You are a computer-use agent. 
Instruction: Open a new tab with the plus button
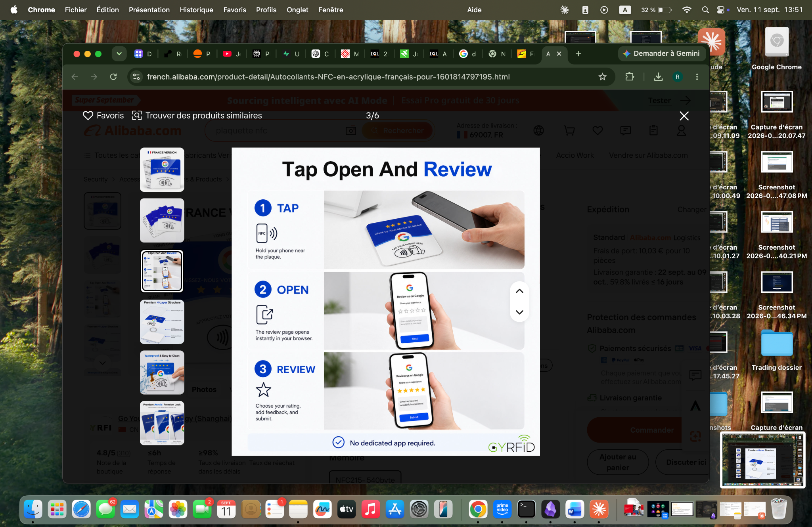[578, 53]
